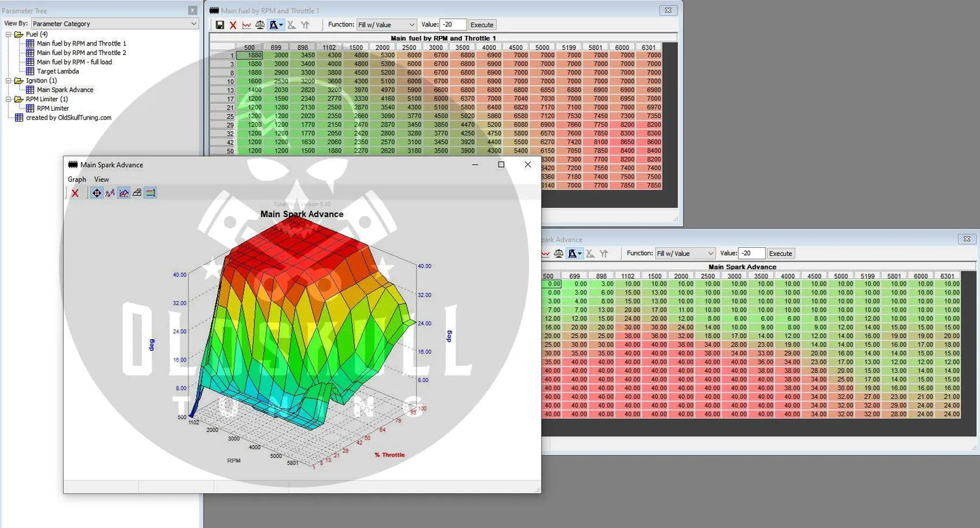Screen dimensions: 980x528
Task: Toggle the rotate crosshair tool in graph toolbar
Action: 96,193
